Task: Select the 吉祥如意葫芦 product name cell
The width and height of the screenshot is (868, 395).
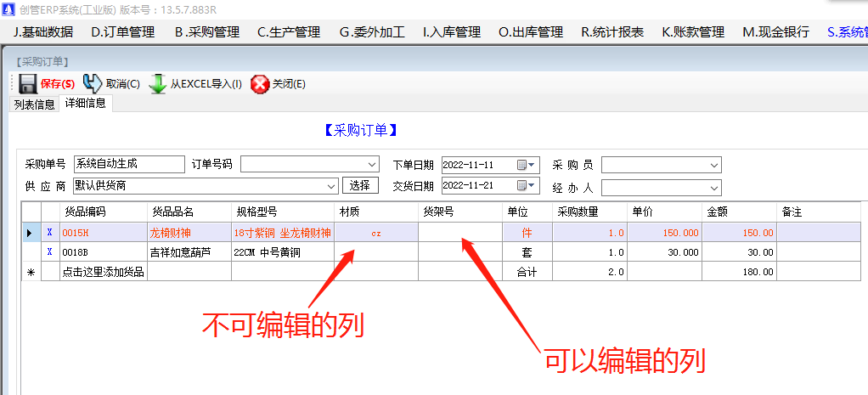Action: (189, 252)
